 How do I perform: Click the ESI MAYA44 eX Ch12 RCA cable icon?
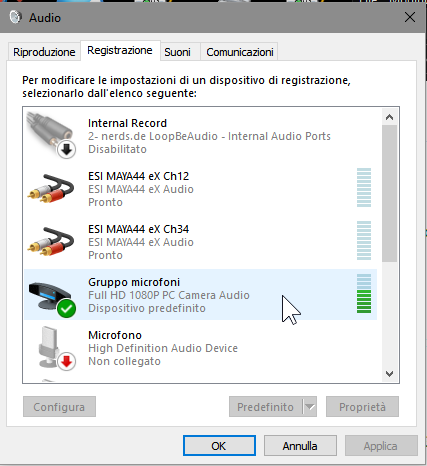click(51, 189)
